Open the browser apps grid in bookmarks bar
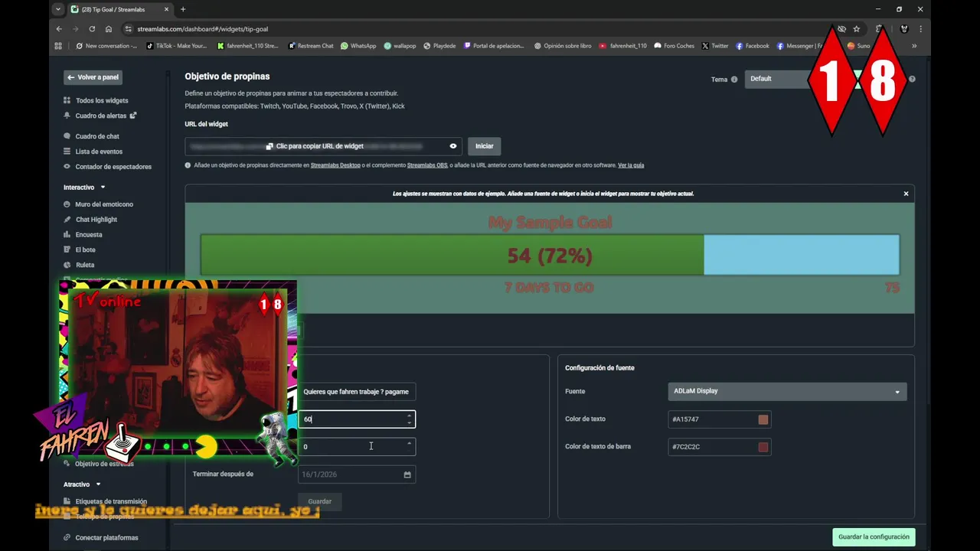 tap(58, 46)
